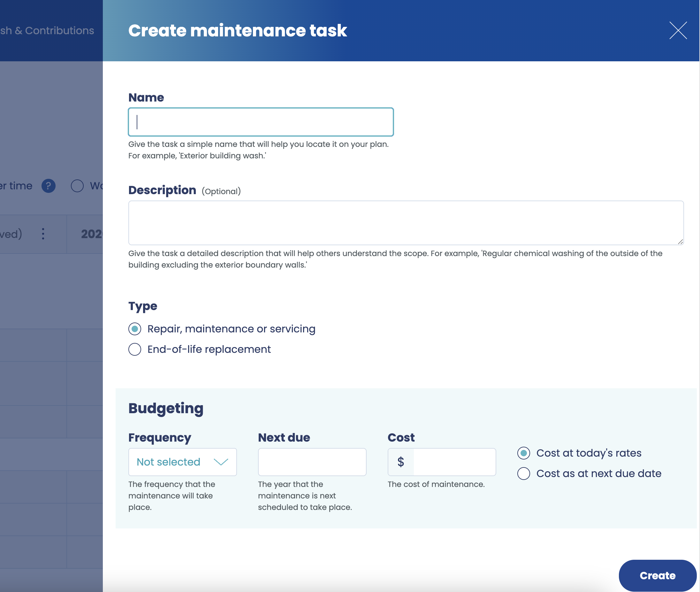Focus the Name input field

[x=261, y=122]
